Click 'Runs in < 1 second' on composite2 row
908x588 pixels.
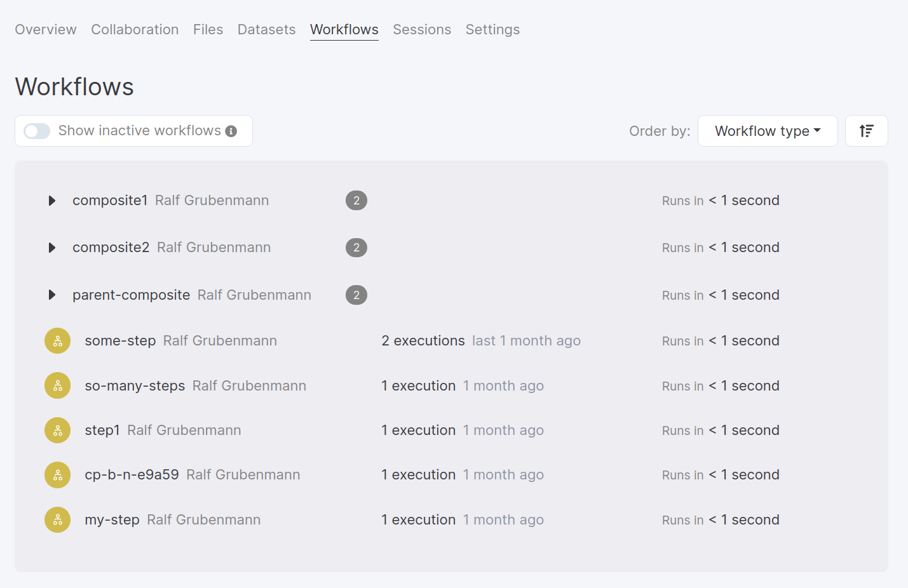[721, 248]
